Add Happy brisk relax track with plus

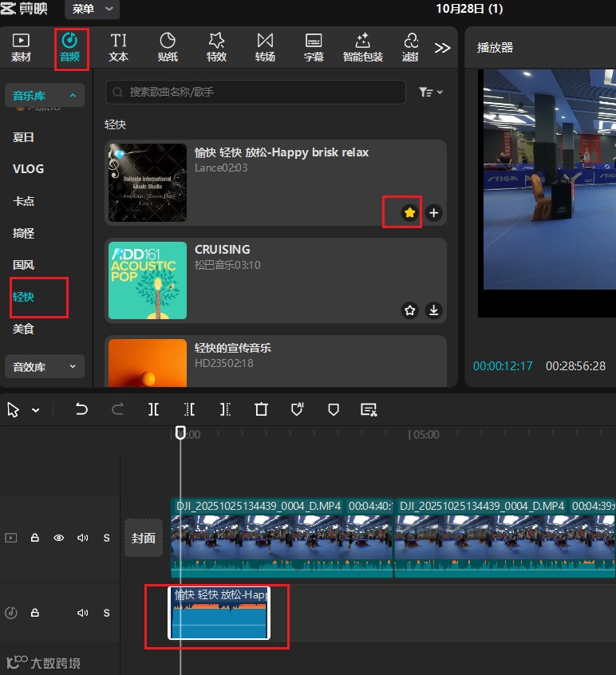(433, 213)
